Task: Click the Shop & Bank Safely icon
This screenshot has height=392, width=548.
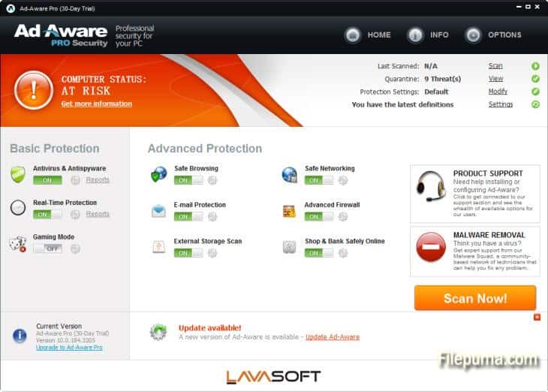Action: [x=289, y=247]
